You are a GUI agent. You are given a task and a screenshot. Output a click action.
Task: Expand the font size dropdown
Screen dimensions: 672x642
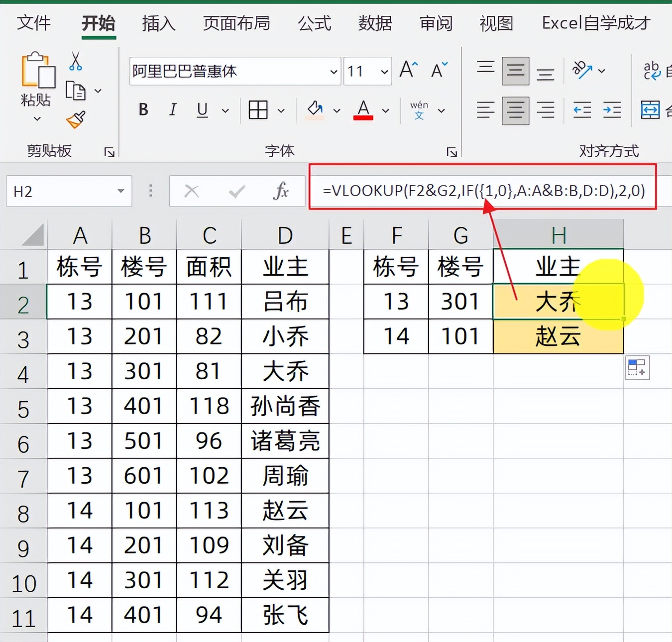384,71
